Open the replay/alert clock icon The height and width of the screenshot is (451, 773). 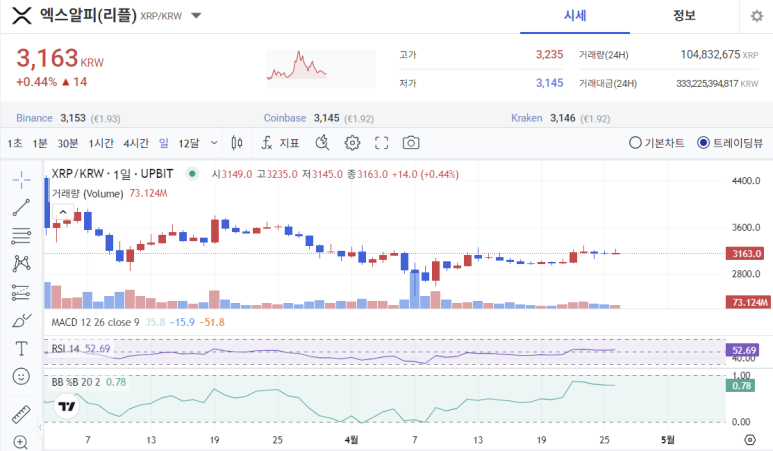(322, 143)
